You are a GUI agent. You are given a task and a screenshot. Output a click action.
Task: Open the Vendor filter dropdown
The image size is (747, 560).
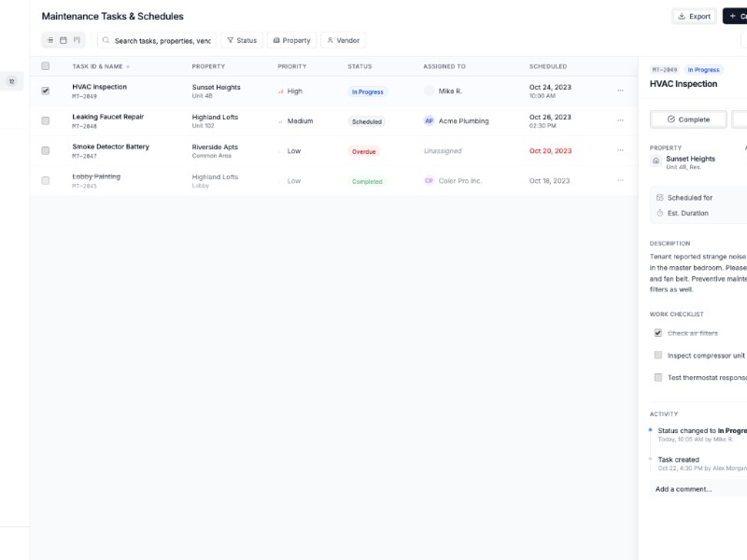pyautogui.click(x=344, y=40)
